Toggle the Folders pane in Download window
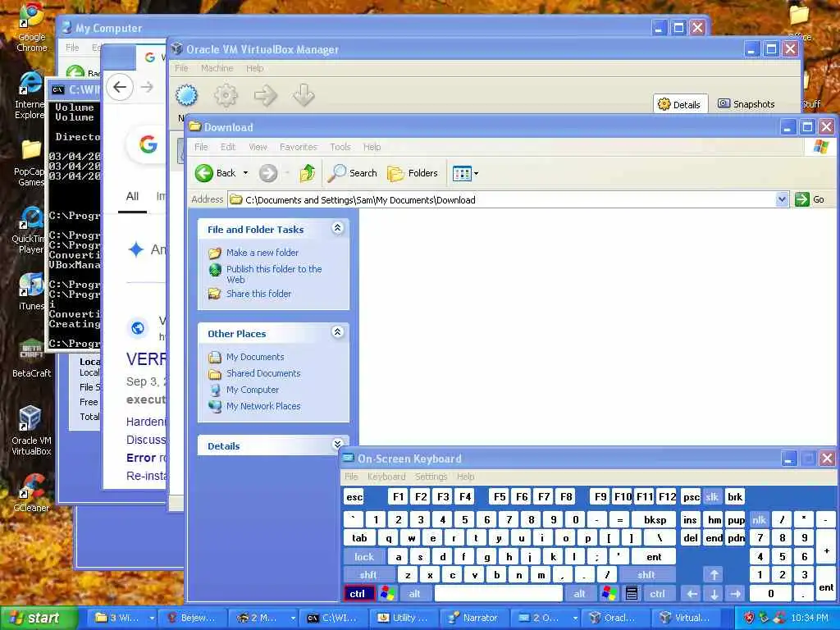 click(413, 173)
